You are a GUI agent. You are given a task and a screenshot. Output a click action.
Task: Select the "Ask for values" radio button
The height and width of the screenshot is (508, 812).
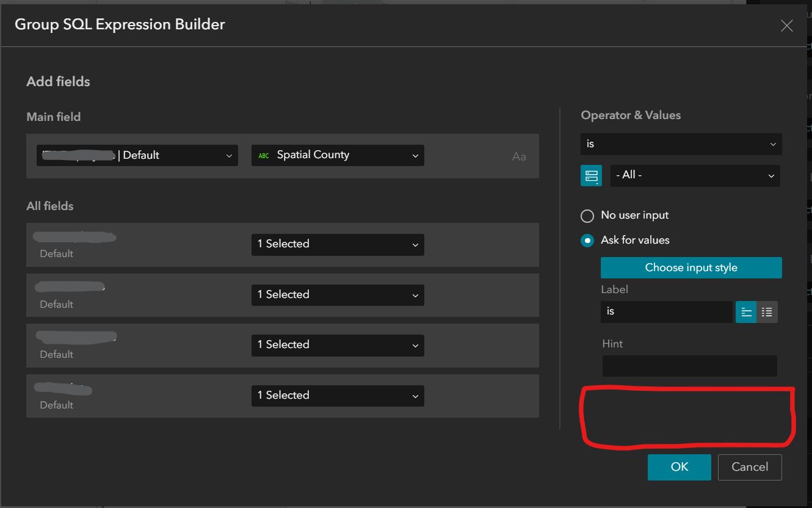pos(587,240)
